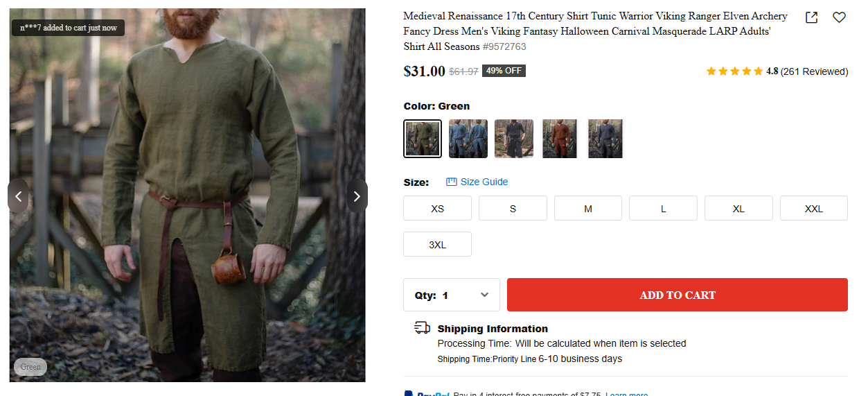Click the ADD TO CART button
This screenshot has height=396, width=868.
point(677,295)
